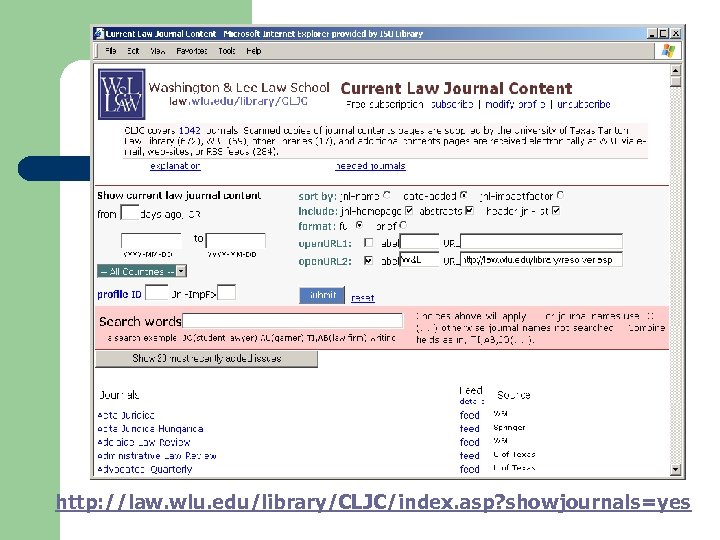The width and height of the screenshot is (720, 540).
Task: Click the Search words input field
Action: coord(293,321)
